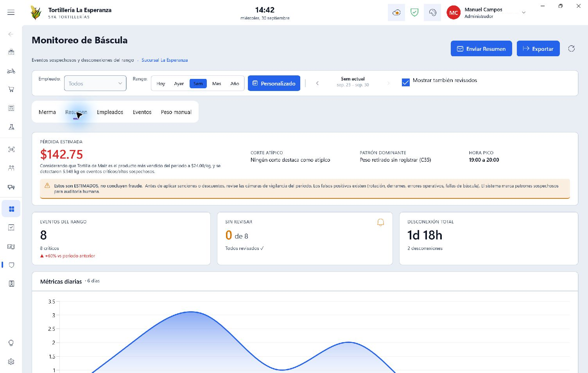Open the settings gear in sidebar

(x=11, y=362)
